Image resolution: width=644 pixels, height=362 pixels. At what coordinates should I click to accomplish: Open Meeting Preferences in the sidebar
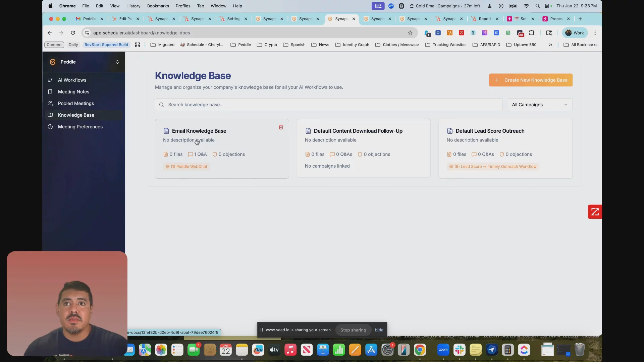click(80, 127)
